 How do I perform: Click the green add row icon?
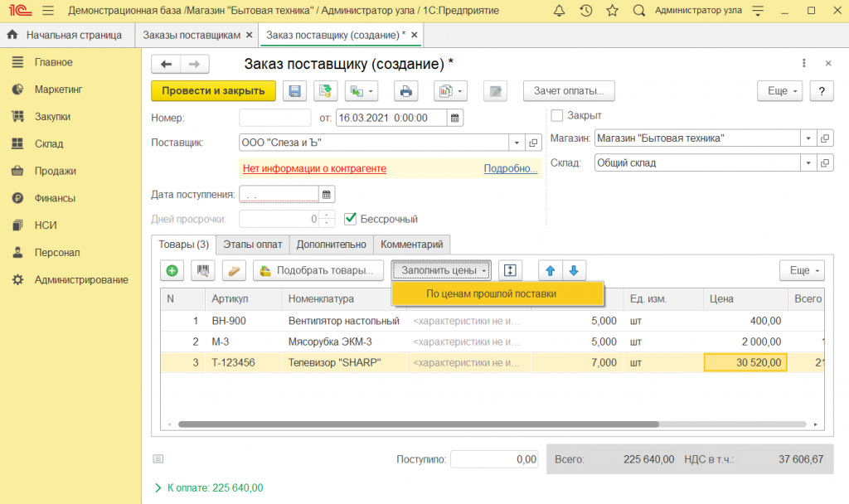coord(172,270)
